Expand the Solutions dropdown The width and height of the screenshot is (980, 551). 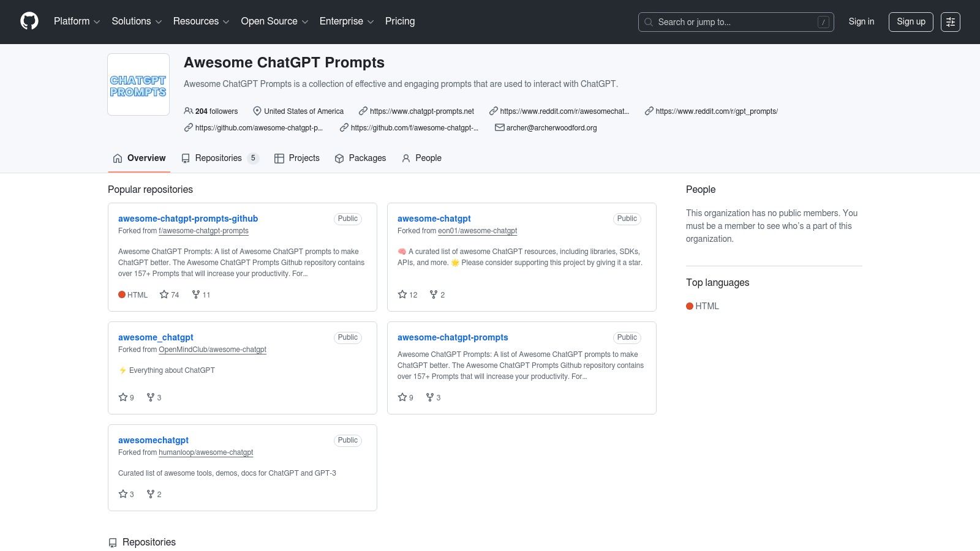135,21
